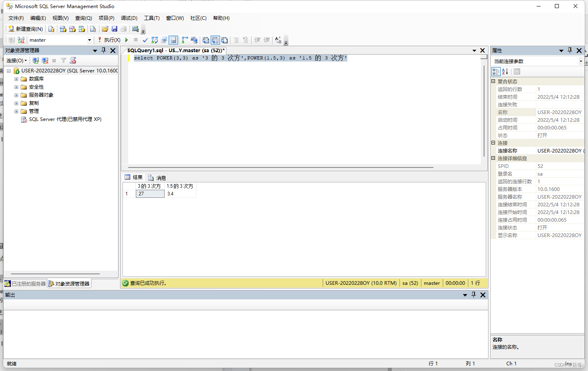Expand the 安全性 folder

click(x=16, y=87)
